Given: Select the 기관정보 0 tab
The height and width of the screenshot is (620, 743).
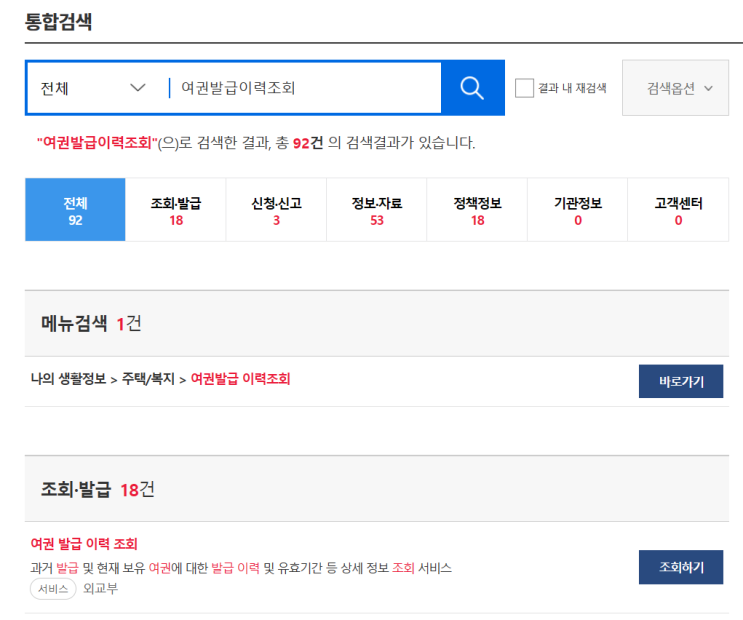Looking at the screenshot, I should pyautogui.click(x=578, y=210).
